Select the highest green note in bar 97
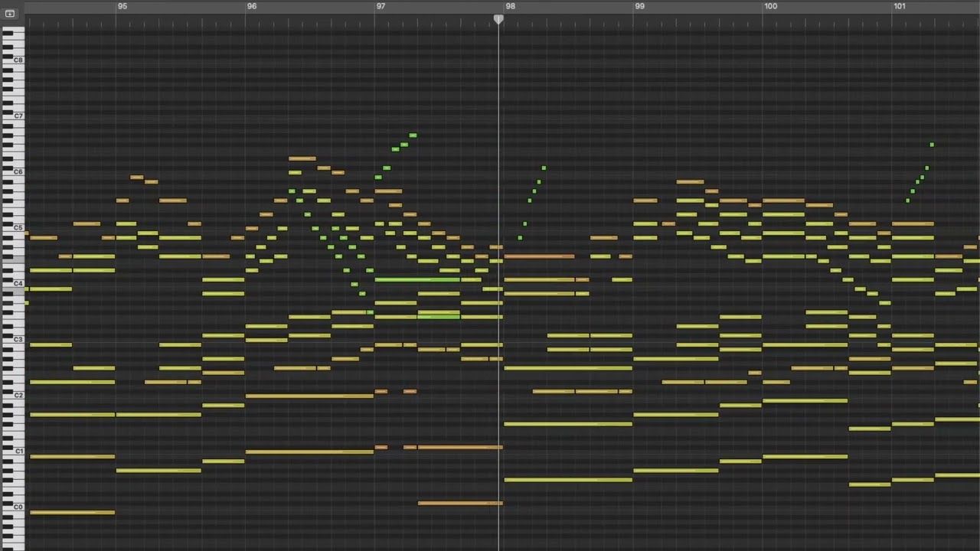Viewport: 980px width, 551px height. 413,135
